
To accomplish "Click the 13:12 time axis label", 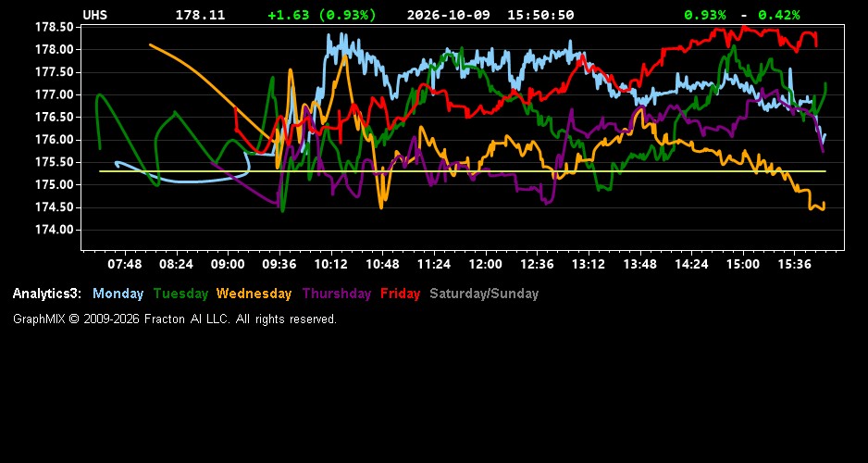I will (x=589, y=264).
